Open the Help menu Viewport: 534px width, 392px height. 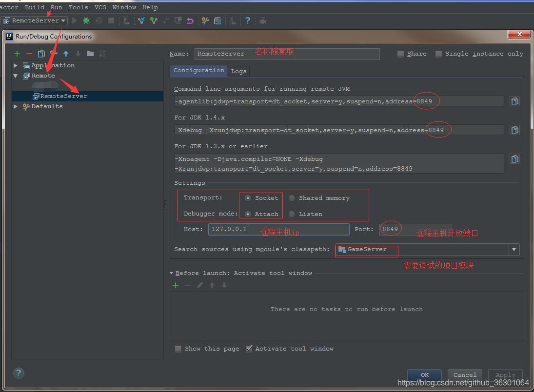point(150,7)
